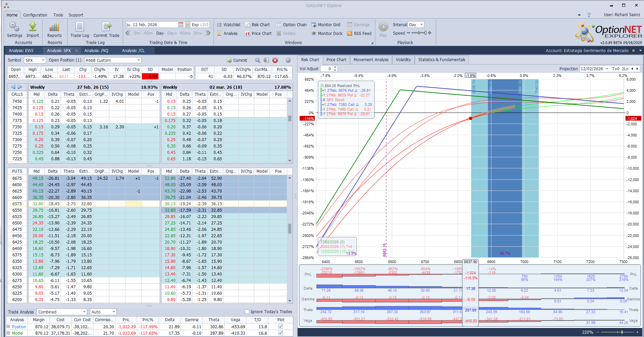The width and height of the screenshot is (644, 337).
Task: Decrease playback speed with minus icon
Action: pyautogui.click(x=408, y=33)
